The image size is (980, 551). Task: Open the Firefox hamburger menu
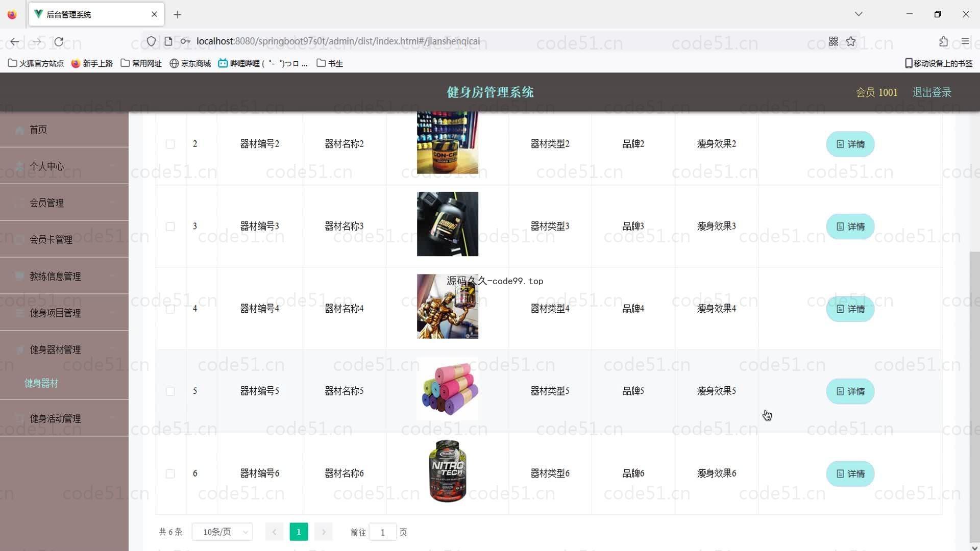pos(965,41)
